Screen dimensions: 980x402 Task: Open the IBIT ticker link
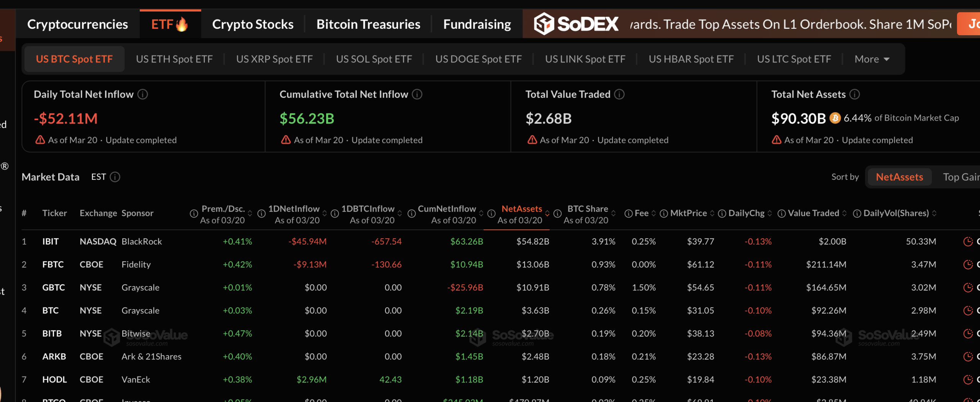tap(51, 241)
